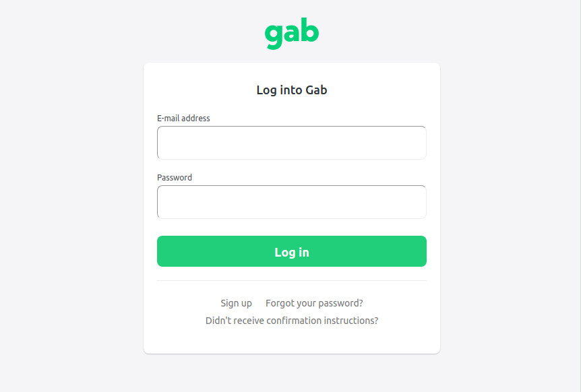Select the password entry box
This screenshot has height=392, width=581.
tap(291, 202)
